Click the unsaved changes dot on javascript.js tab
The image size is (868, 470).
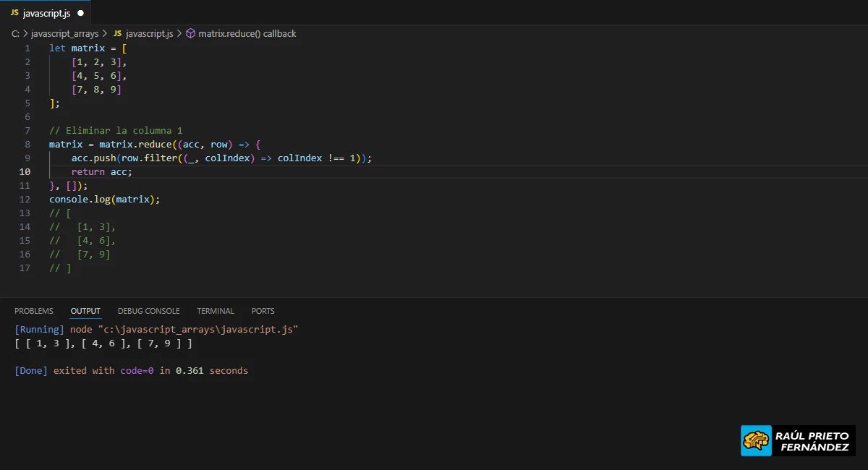click(x=80, y=12)
